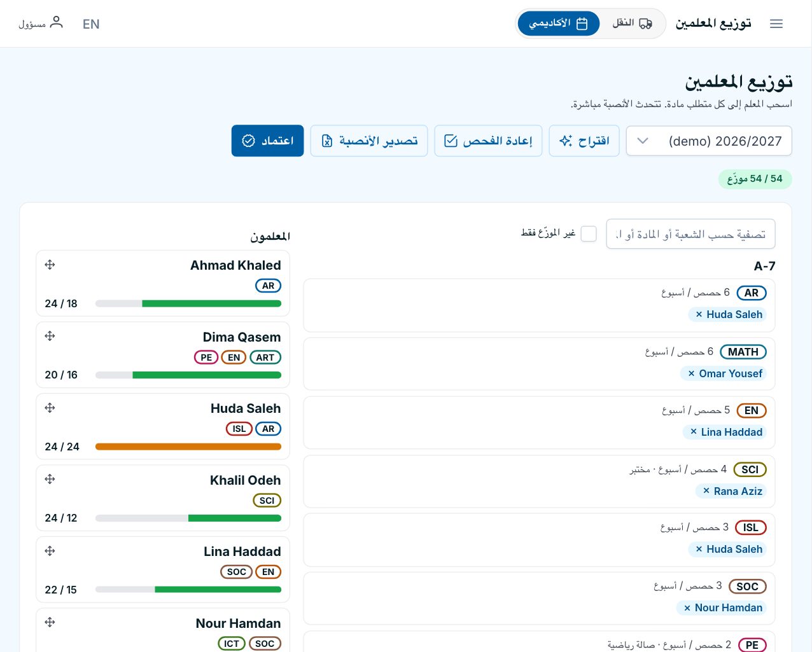Click drag handle on Ahmad Khaled card
This screenshot has height=652, width=812.
click(x=50, y=265)
